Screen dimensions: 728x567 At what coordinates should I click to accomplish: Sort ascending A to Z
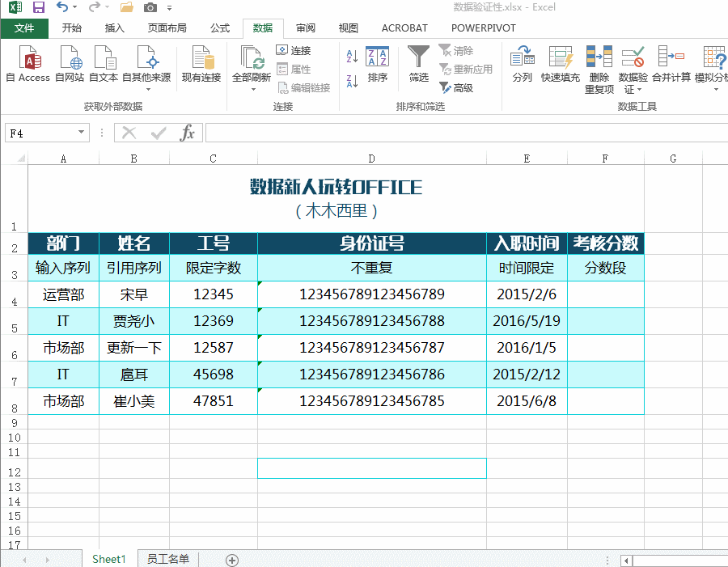pos(353,57)
